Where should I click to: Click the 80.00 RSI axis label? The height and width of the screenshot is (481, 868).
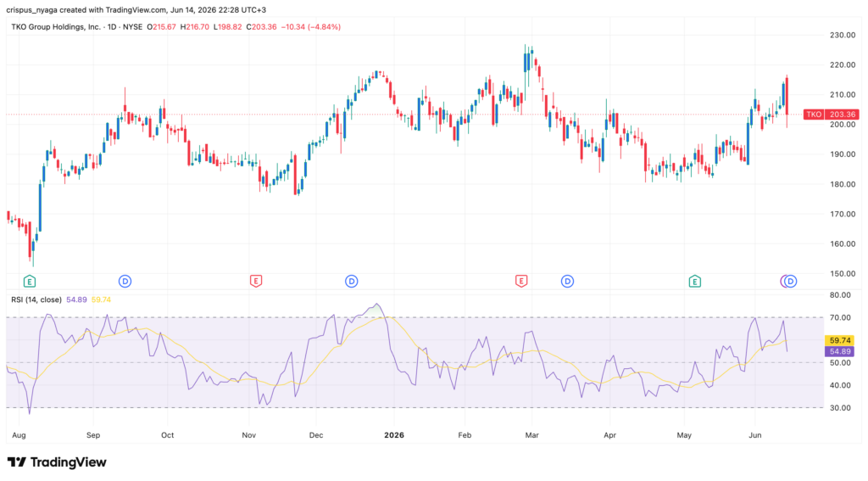point(840,295)
